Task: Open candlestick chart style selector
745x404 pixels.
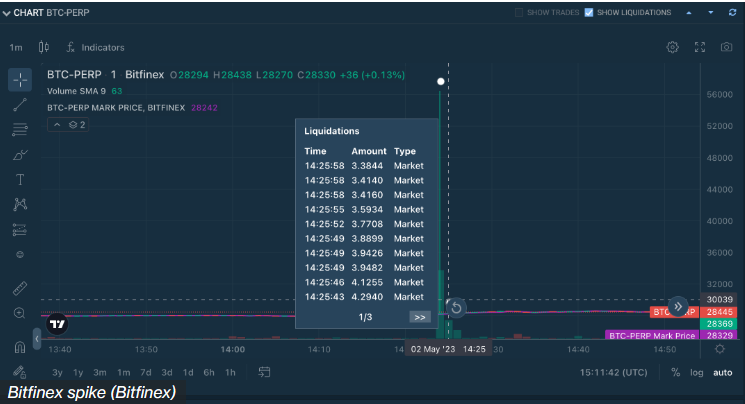Action: pos(44,47)
